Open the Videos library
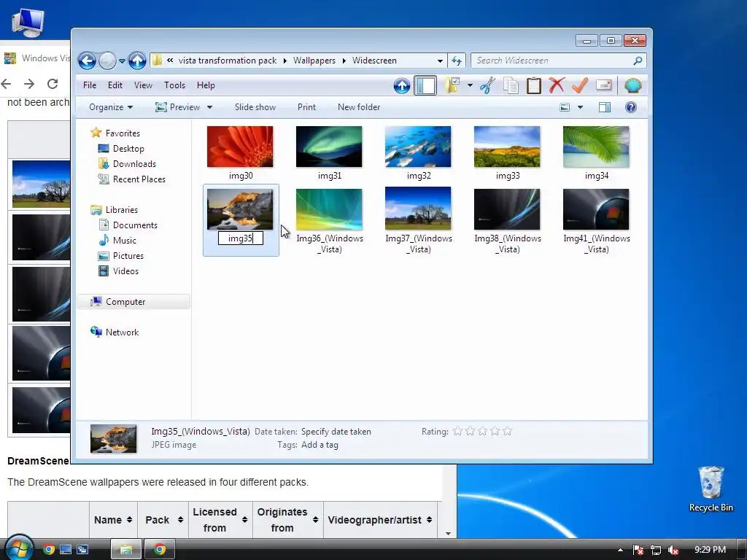The height and width of the screenshot is (560, 747). [x=125, y=271]
